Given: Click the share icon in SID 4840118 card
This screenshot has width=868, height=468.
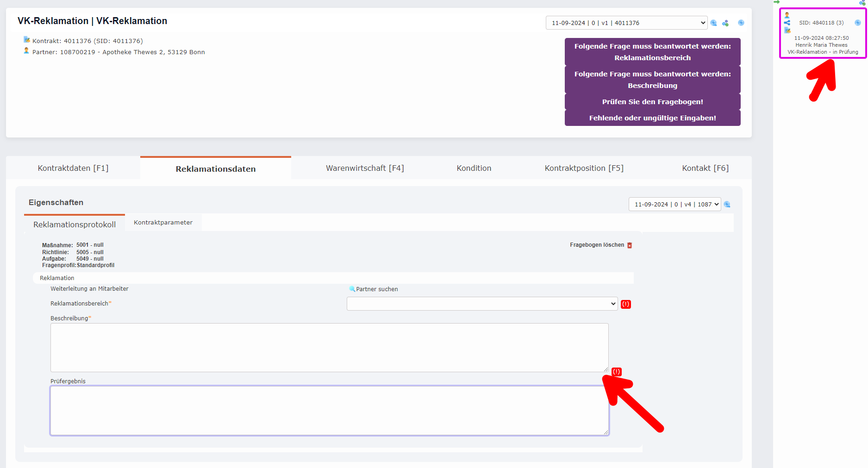Looking at the screenshot, I should pyautogui.click(x=787, y=23).
